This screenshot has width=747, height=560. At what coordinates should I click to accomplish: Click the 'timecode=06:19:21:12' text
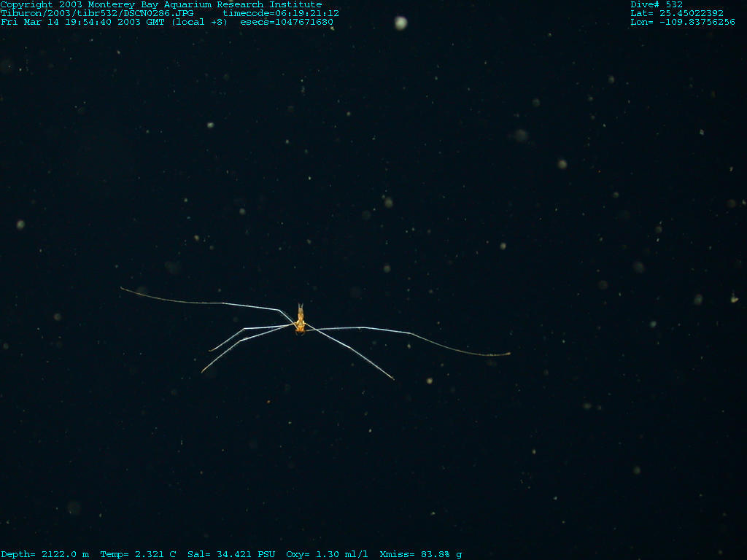coord(281,13)
